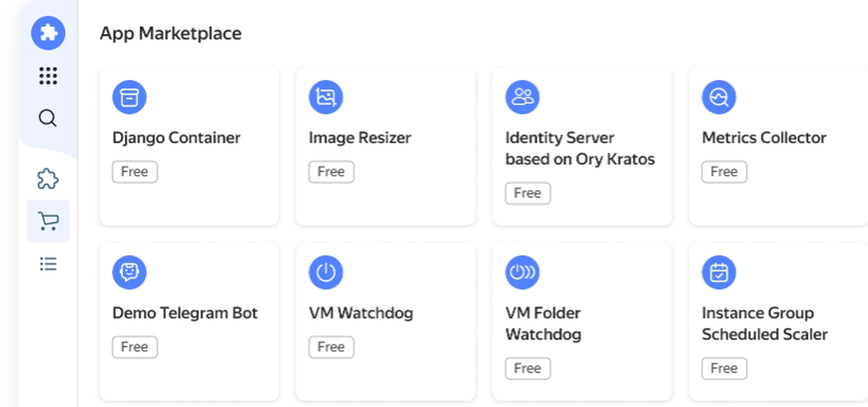Click the Free badge under Metrics Collector

pos(724,172)
